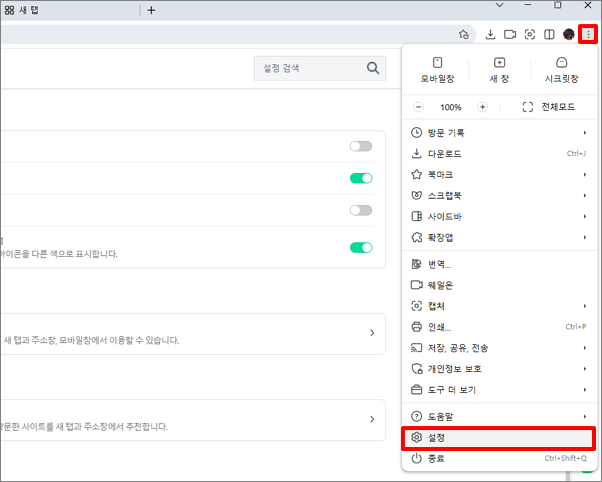
Task: Click the 설정 검색 search field
Action: coord(320,68)
